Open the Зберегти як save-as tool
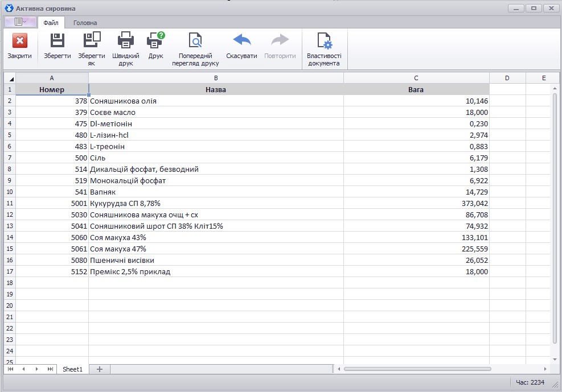The height and width of the screenshot is (392, 562). coord(92,49)
